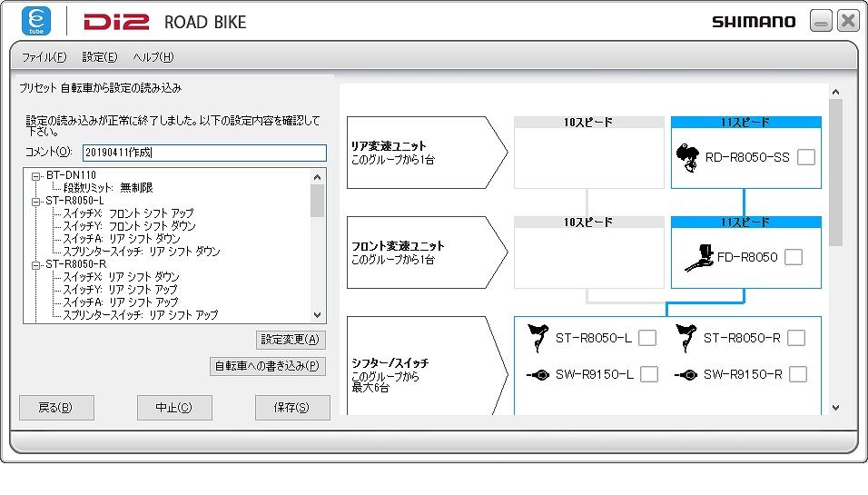Select スイッチX: フロント シフト アップ row
Viewport: 868px width, 495px height.
point(128,213)
